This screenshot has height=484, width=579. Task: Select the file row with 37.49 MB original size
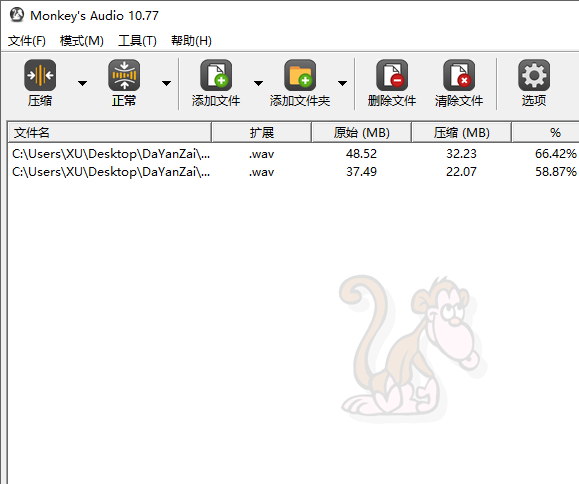[294, 172]
